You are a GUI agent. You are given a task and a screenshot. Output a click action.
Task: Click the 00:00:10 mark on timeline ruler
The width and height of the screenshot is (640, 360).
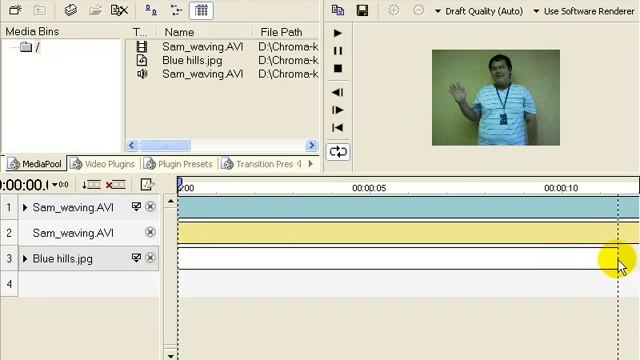[561, 188]
